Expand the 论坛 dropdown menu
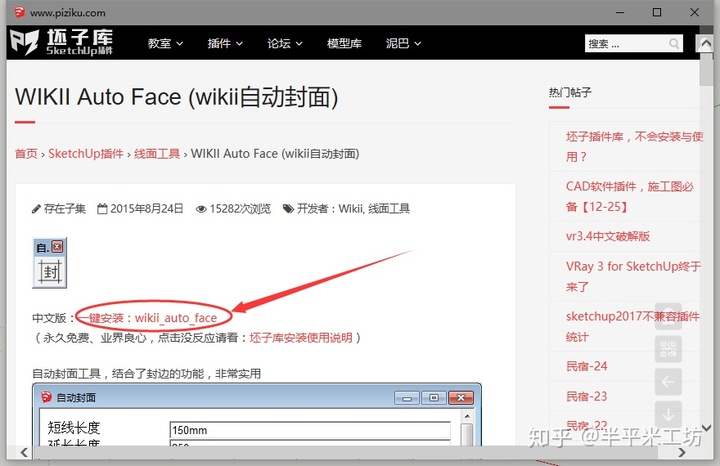Viewport: 720px width, 466px height. pyautogui.click(x=285, y=44)
